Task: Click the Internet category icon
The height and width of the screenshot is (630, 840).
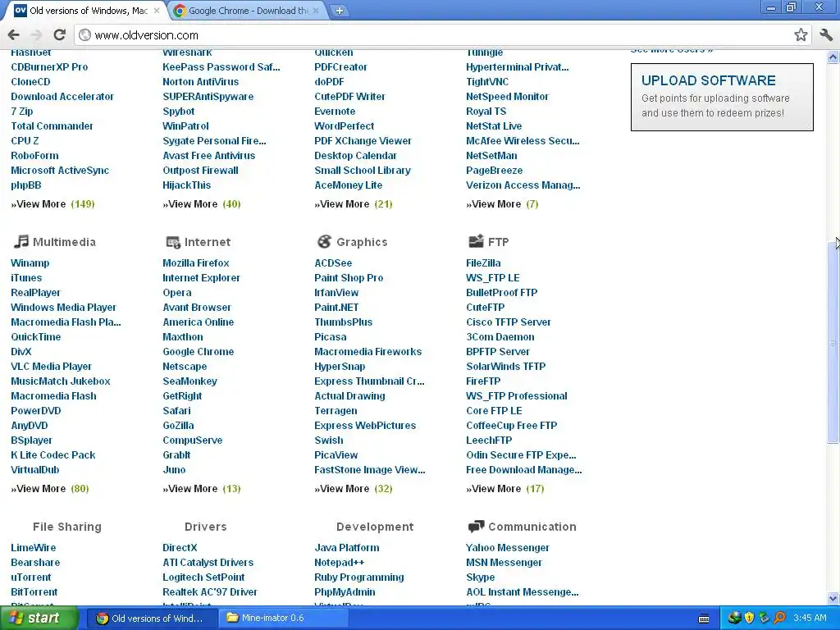Action: (173, 242)
